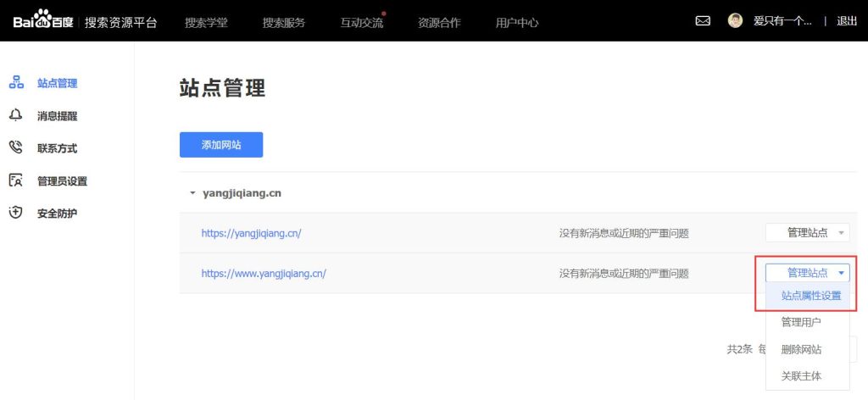The height and width of the screenshot is (400, 868).
Task: Open the https://www.yangjiqiang.cn/ link
Action: coord(264,273)
